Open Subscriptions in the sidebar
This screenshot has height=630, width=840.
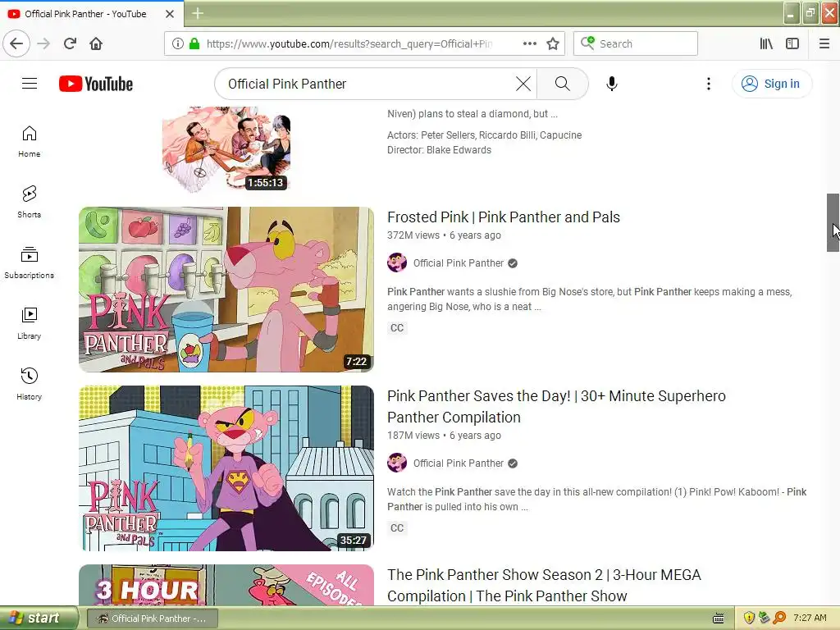point(29,262)
